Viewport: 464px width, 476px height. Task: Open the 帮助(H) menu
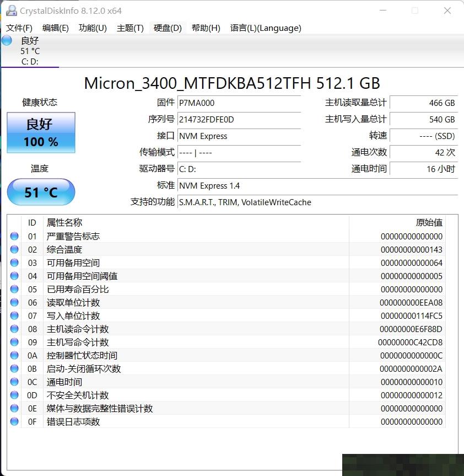click(206, 28)
